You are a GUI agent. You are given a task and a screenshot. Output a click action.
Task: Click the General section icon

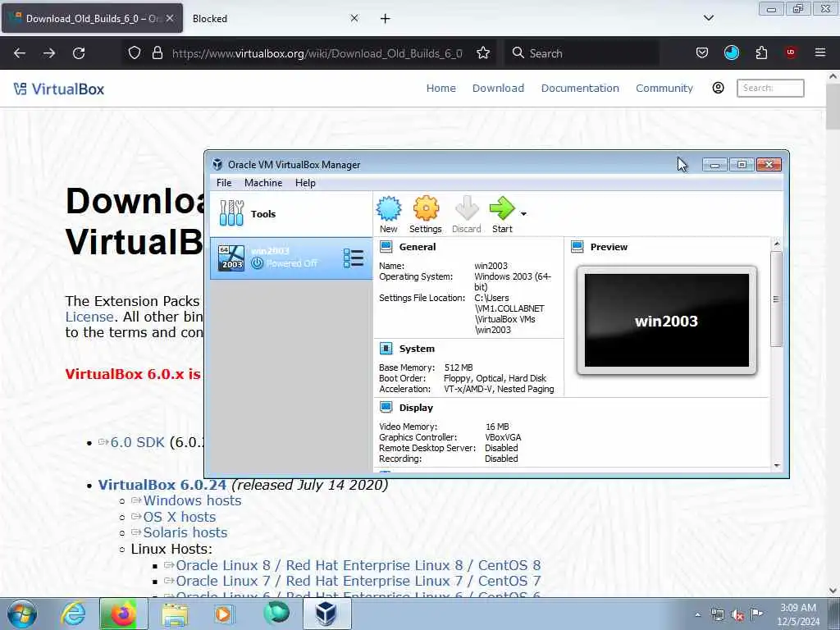tap(386, 247)
